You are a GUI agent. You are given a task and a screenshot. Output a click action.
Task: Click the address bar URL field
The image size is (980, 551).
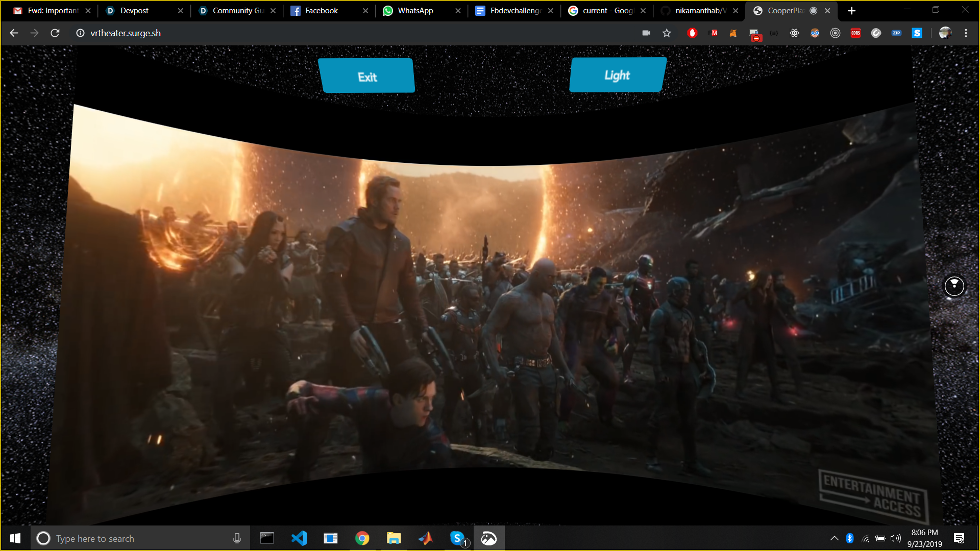[357, 33]
